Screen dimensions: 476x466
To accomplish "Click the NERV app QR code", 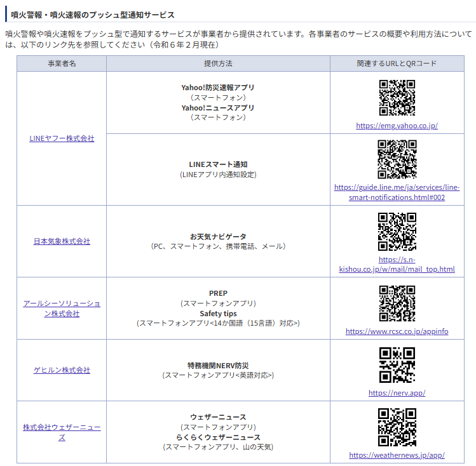I will [x=397, y=365].
